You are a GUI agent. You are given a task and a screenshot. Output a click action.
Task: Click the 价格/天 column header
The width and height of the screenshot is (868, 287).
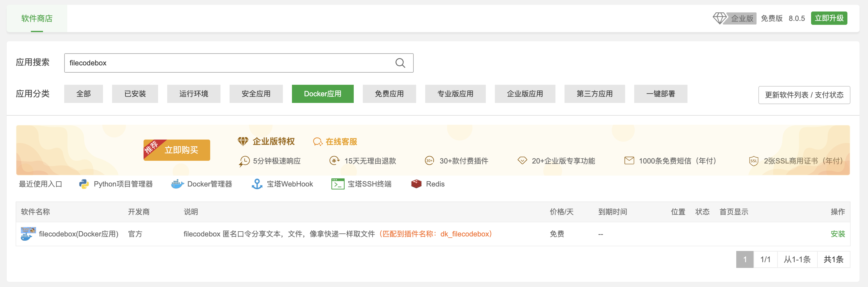tap(562, 212)
